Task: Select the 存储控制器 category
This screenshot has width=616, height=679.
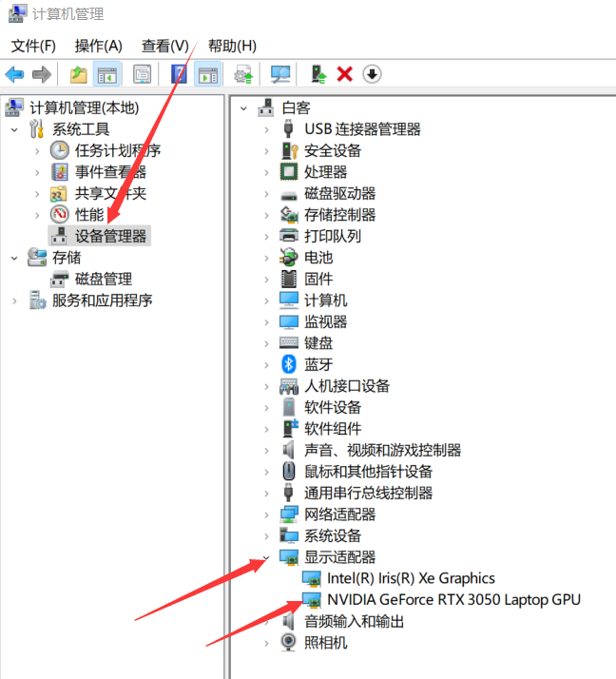Action: pyautogui.click(x=339, y=215)
